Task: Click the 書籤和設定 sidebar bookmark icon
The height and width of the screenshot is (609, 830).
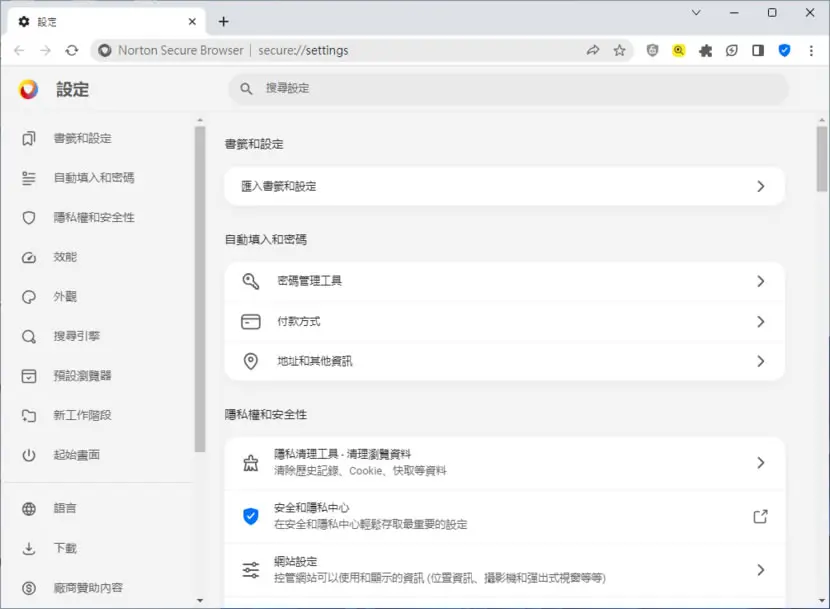Action: pos(29,138)
